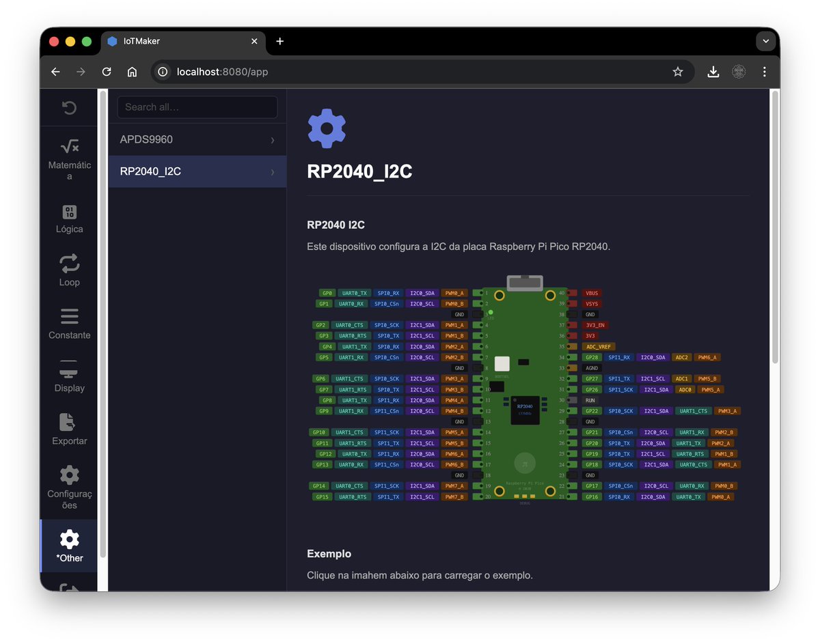Click the VBUS pin label
Viewport: 820px width, 644px height.
point(591,293)
